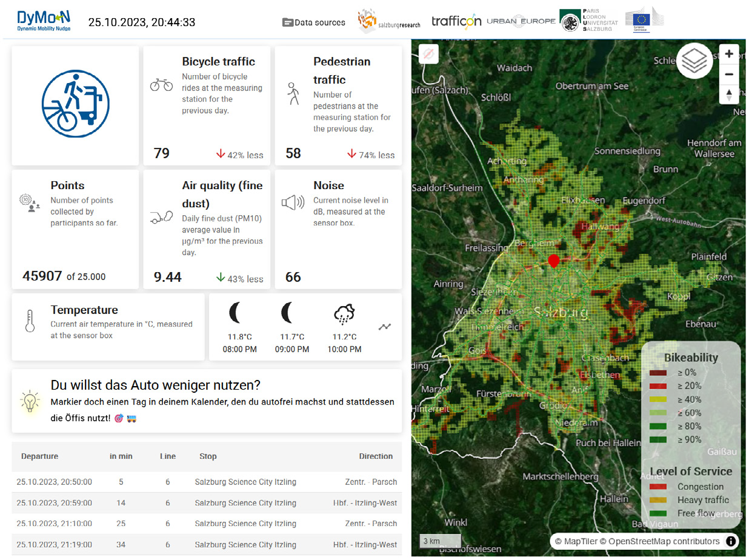Screen dimensions: 749x560
Task: Click the temperature trend chart icon
Action: coord(385,327)
